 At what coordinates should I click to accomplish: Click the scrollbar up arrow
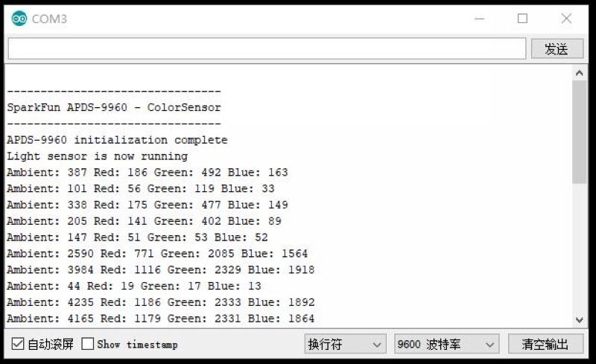(580, 73)
